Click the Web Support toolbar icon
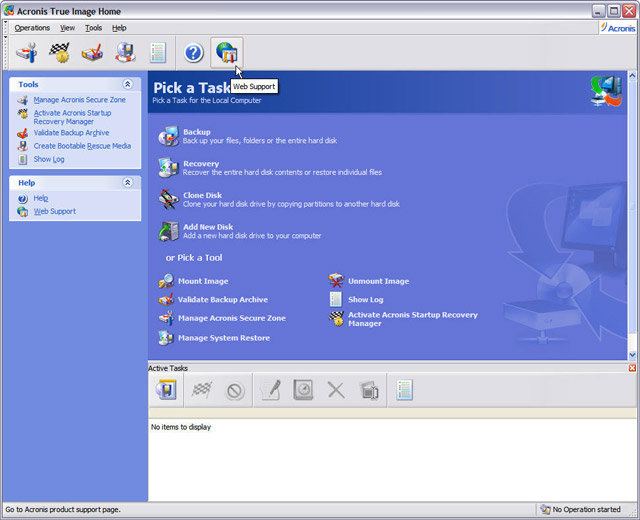Image resolution: width=640 pixels, height=520 pixels. (227, 53)
